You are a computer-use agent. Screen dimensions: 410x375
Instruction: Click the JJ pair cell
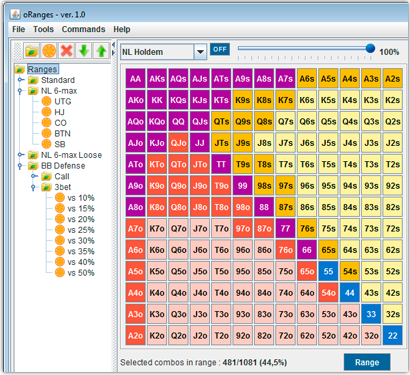(200, 143)
